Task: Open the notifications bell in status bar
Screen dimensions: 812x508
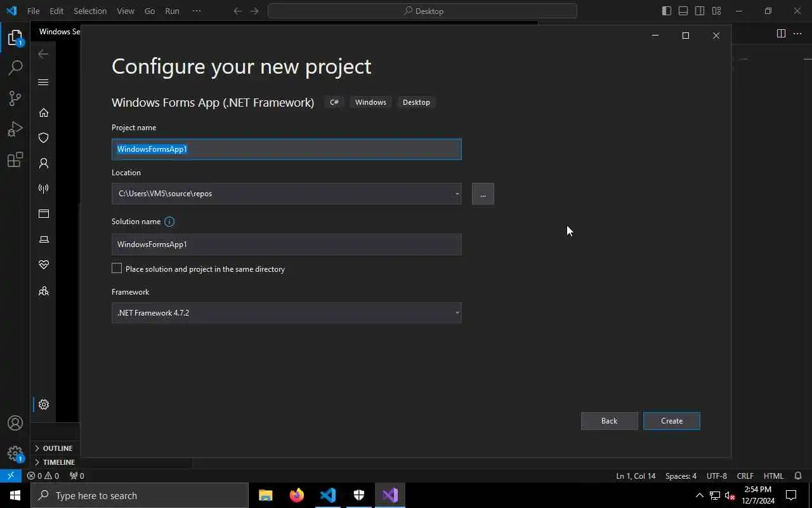Action: tap(798, 476)
